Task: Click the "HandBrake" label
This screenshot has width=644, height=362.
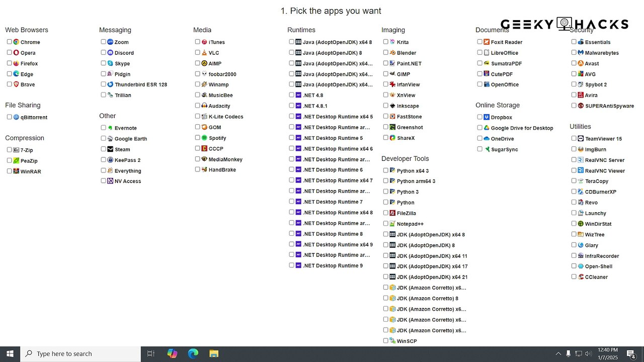Action: click(222, 170)
